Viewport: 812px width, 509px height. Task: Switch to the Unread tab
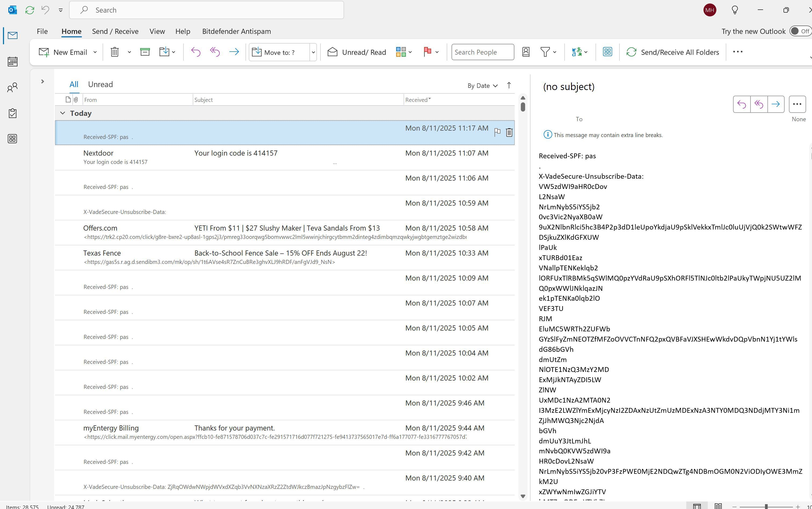100,84
